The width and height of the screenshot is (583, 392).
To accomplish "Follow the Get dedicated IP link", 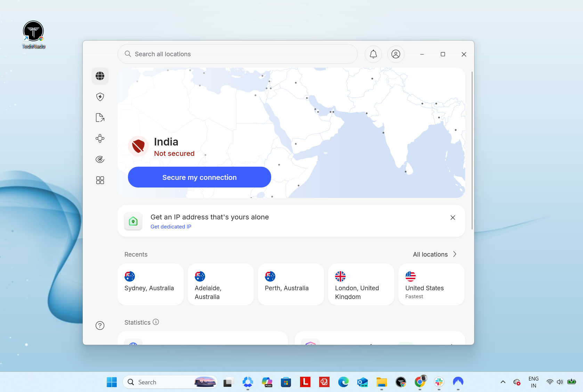I will (x=171, y=226).
